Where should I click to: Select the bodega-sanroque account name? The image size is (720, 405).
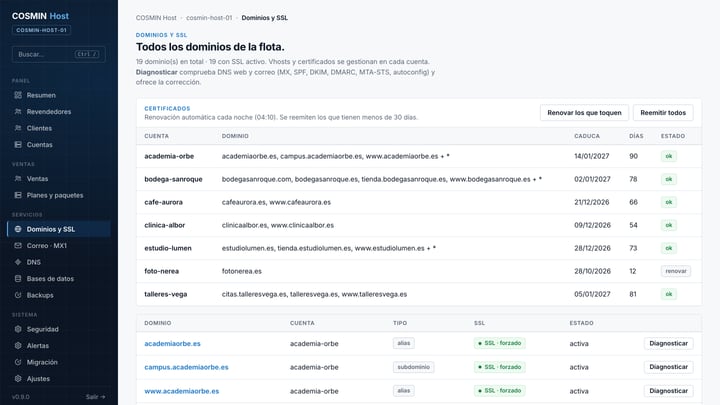coord(173,179)
